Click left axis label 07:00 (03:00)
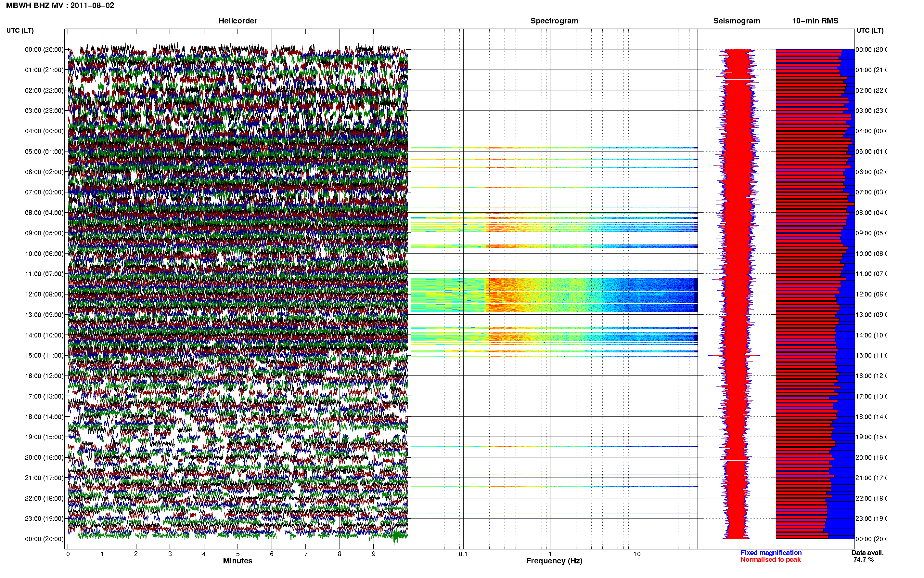The height and width of the screenshot is (578, 924). [x=44, y=192]
